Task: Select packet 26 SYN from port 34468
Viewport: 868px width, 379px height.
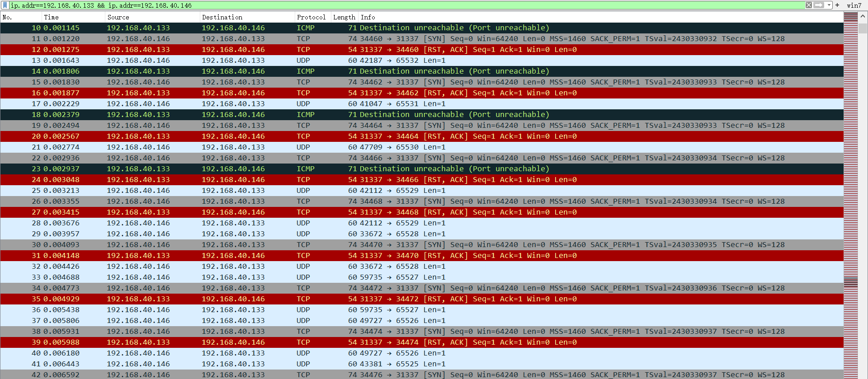Action: tap(422, 201)
